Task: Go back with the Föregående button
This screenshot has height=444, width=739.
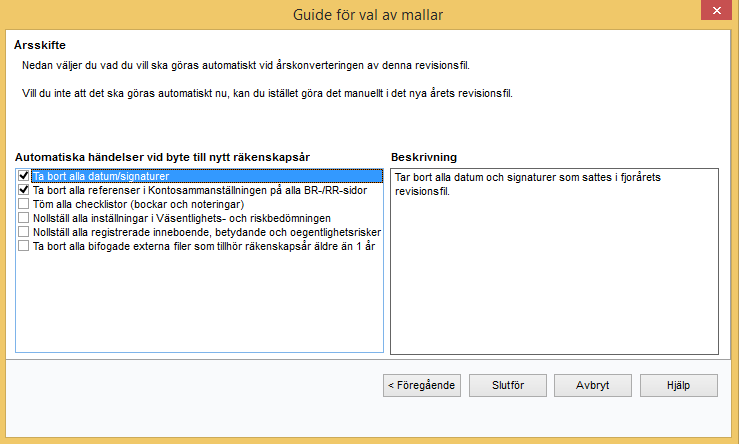Action: click(x=423, y=385)
